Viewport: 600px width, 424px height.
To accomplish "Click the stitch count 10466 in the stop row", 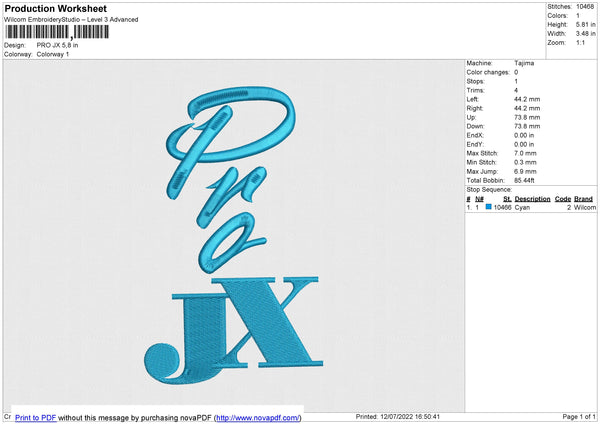I will (502, 207).
